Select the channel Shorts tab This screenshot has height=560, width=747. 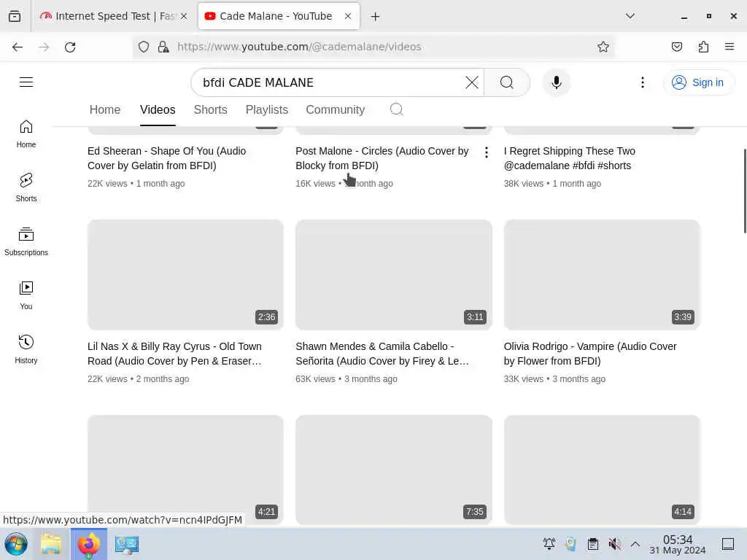coord(211,109)
